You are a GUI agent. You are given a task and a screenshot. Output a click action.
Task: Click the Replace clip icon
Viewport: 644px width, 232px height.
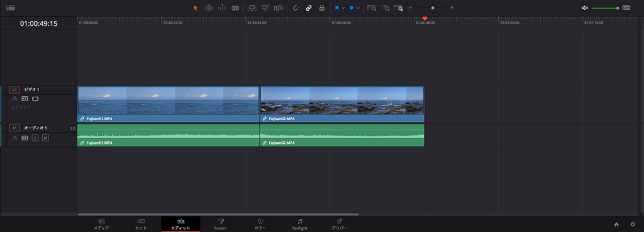279,8
